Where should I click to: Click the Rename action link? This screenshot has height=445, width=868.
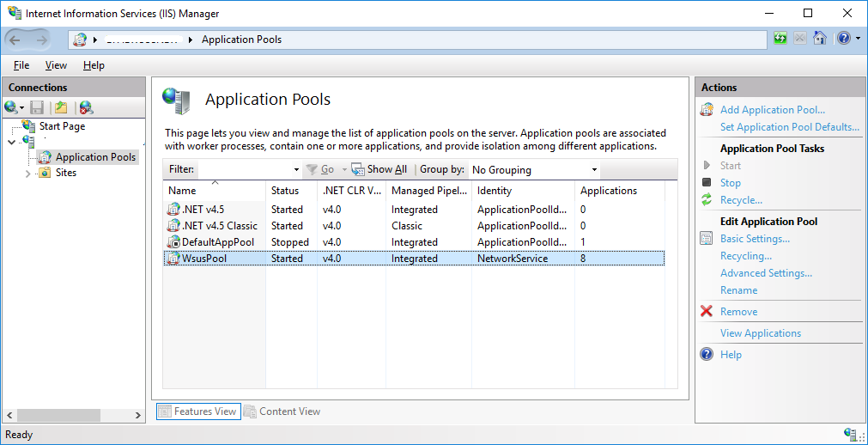point(738,290)
